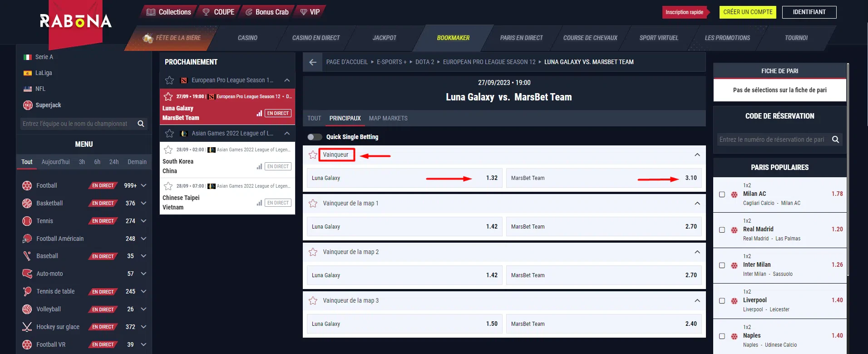
Task: Click the Serie A Italian flag icon
Action: (x=28, y=57)
